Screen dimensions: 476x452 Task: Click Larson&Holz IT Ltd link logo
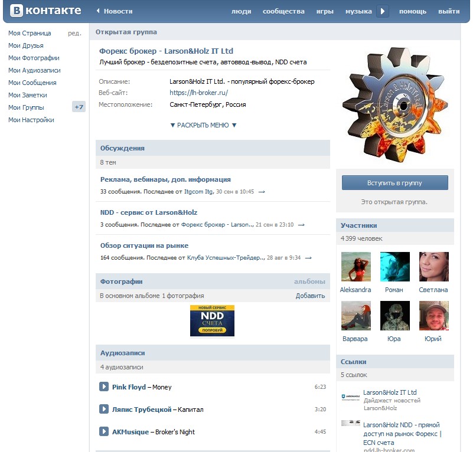click(x=351, y=397)
